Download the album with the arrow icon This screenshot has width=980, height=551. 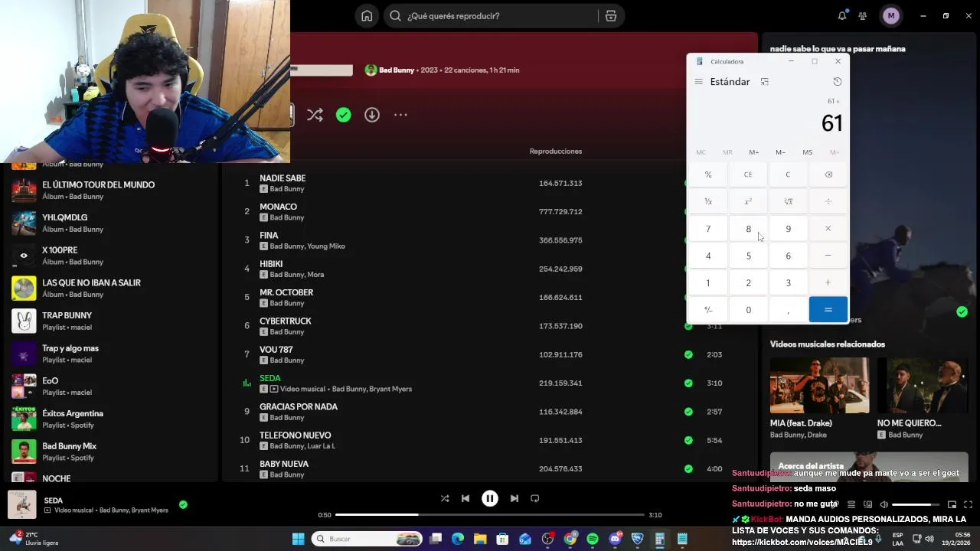point(371,115)
